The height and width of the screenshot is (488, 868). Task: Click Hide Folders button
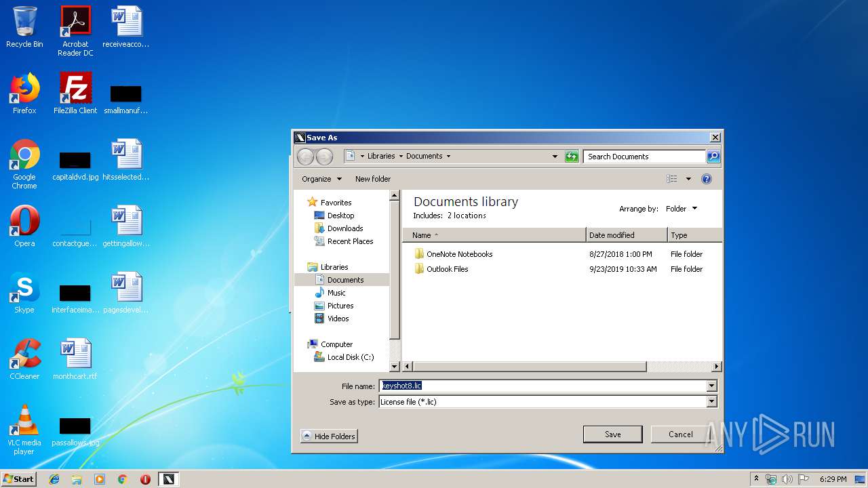coord(329,436)
